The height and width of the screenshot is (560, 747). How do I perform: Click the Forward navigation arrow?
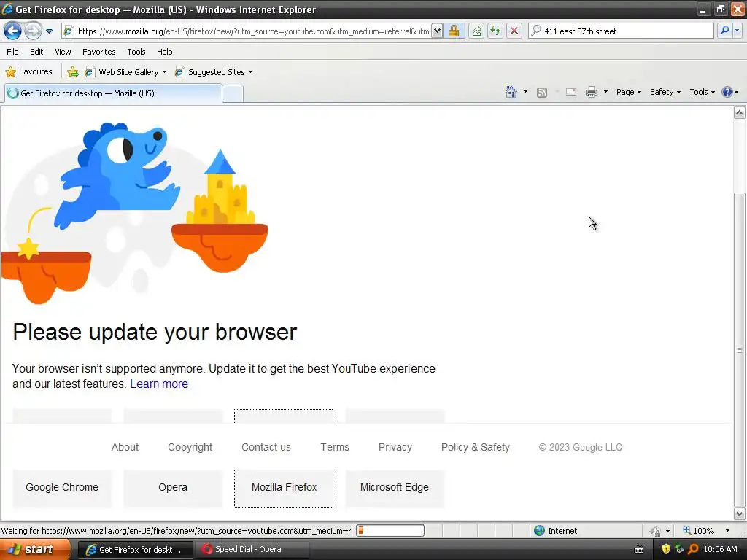point(32,31)
